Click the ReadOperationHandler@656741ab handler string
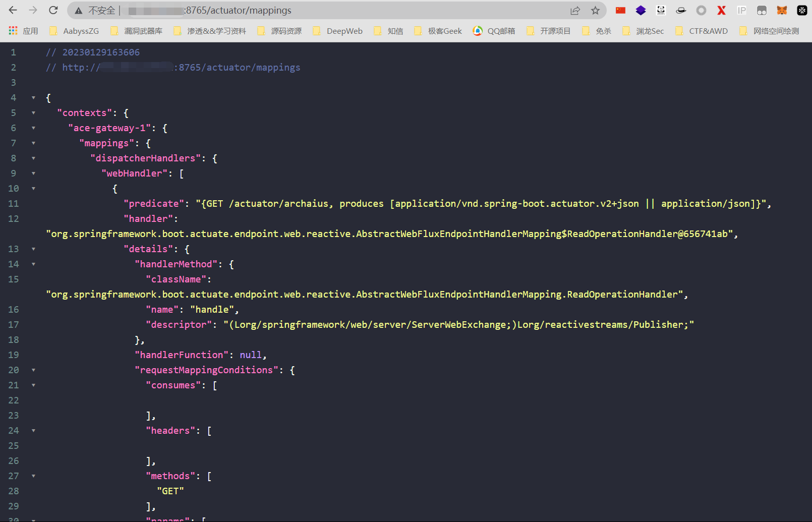The height and width of the screenshot is (522, 812). [x=389, y=234]
